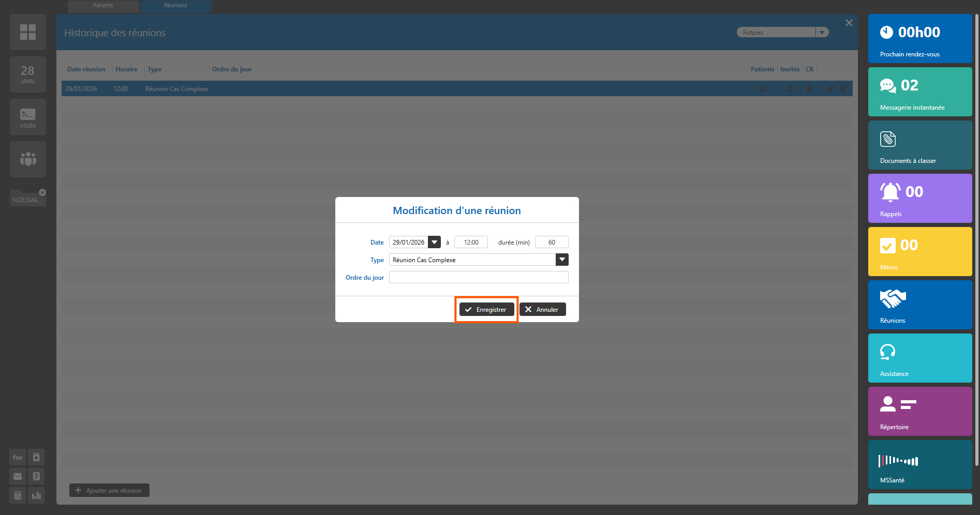Open the MSSanté tile
Screen dimensions: 980x515
(919, 464)
